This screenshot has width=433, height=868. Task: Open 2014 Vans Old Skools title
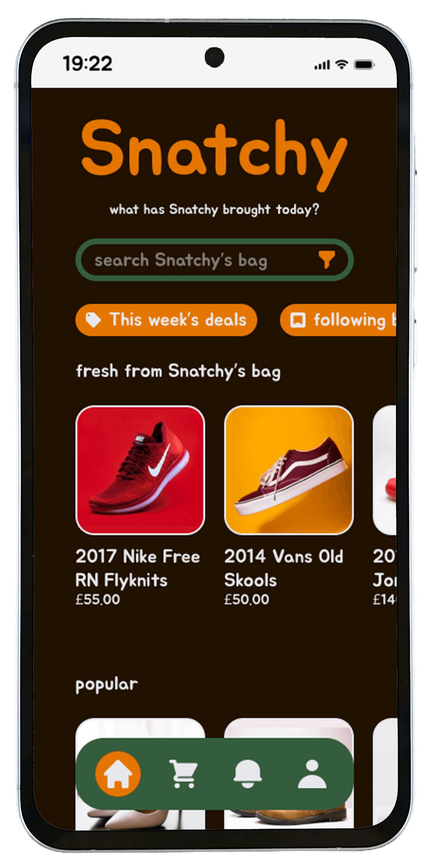pyautogui.click(x=284, y=568)
